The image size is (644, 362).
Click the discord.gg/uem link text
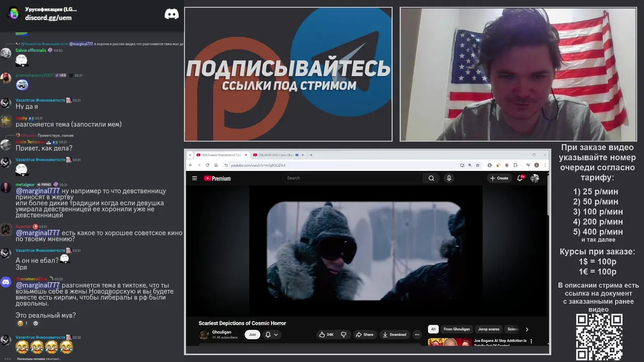click(48, 18)
